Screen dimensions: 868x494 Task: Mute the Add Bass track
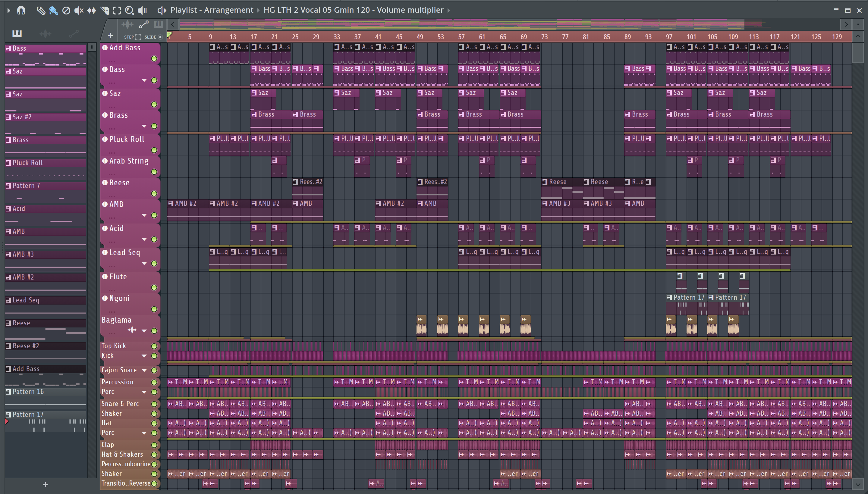154,59
